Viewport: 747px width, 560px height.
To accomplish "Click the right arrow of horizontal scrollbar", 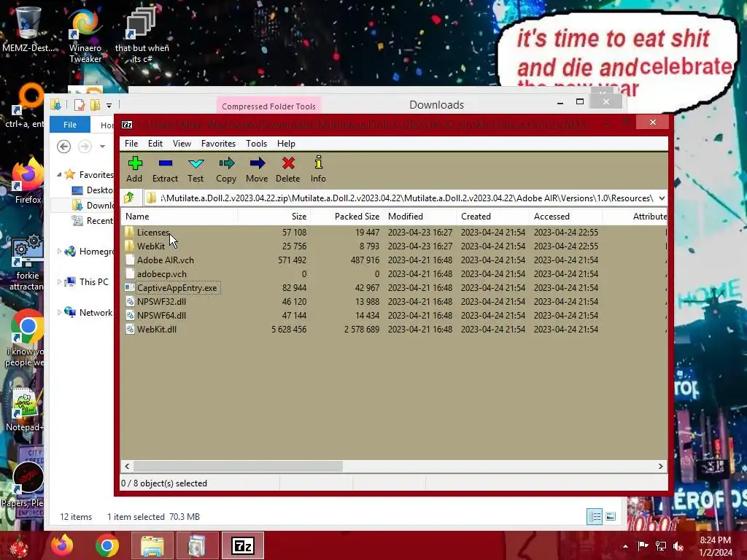I will pyautogui.click(x=660, y=466).
